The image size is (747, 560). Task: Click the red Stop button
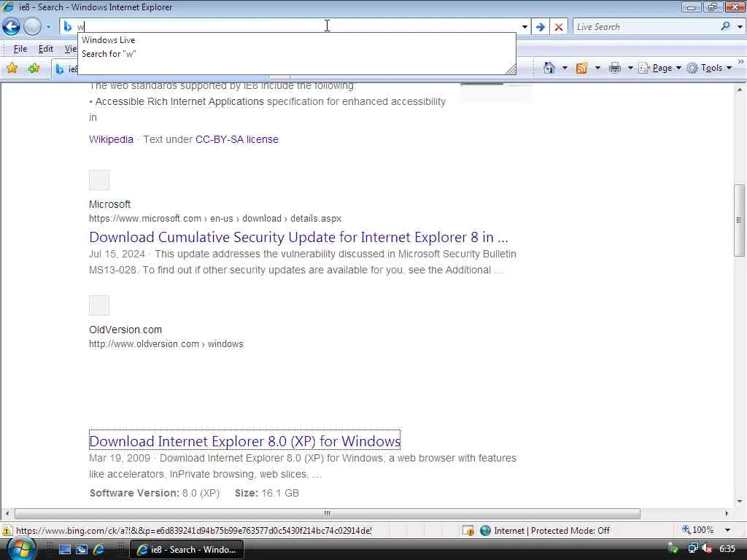click(x=559, y=27)
